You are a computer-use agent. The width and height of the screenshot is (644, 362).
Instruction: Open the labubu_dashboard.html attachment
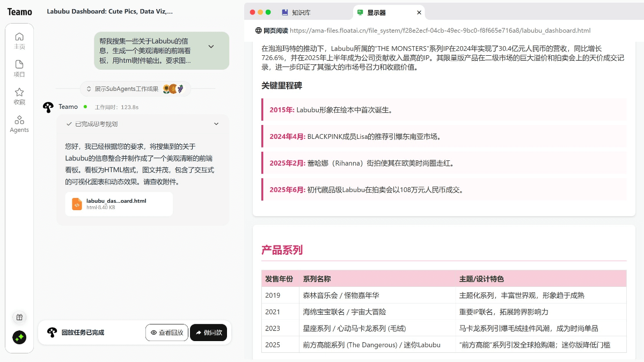(116, 204)
